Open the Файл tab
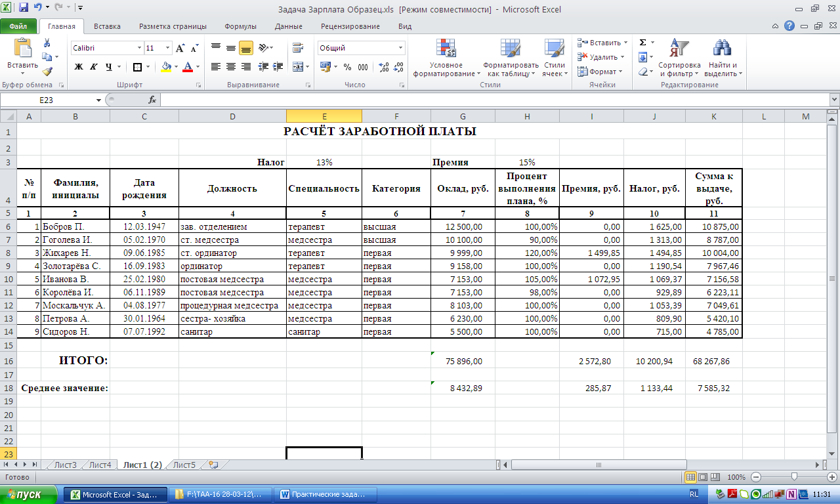840x504 pixels. point(18,26)
